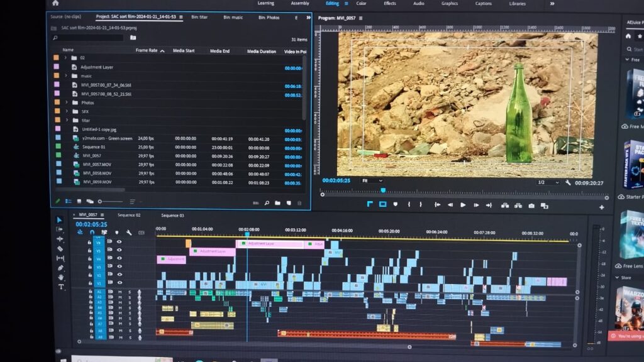Viewport: 644px width, 362px height.
Task: Toggle Linked Selection in the timeline
Action: (x=104, y=233)
